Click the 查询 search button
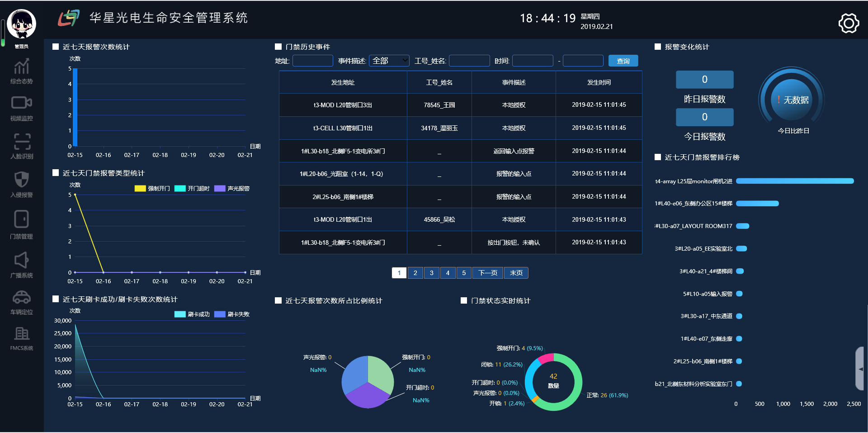The image size is (868, 433). (x=623, y=61)
